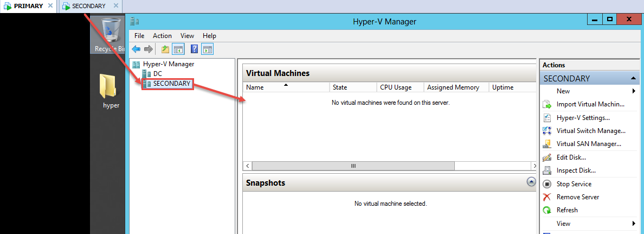Sort by the Name column header
This screenshot has width=644, height=234.
(287, 87)
